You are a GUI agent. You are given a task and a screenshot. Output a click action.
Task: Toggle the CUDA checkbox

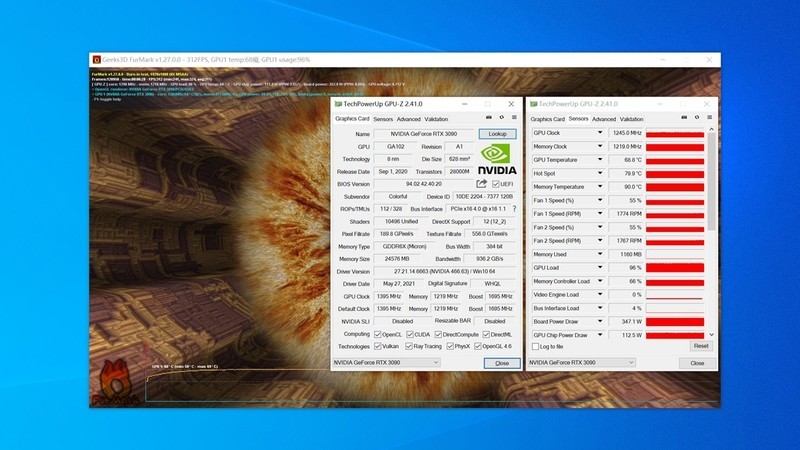tap(410, 335)
